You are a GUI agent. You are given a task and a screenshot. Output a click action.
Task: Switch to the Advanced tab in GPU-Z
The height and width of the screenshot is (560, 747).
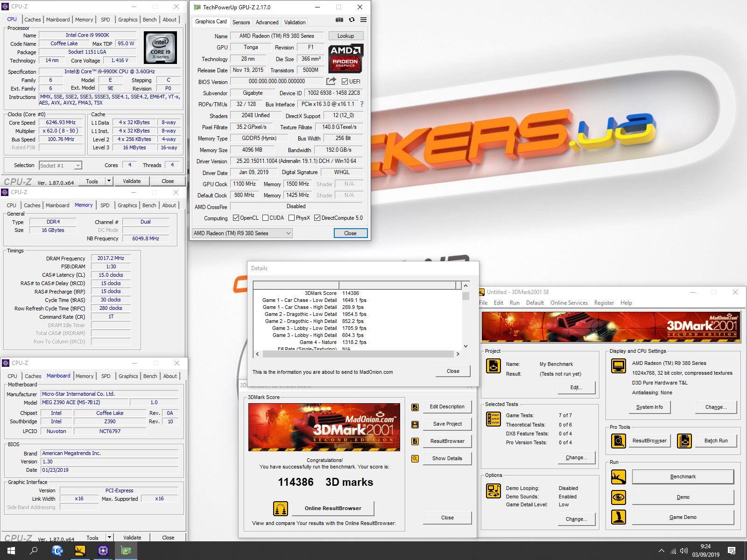coord(267,22)
